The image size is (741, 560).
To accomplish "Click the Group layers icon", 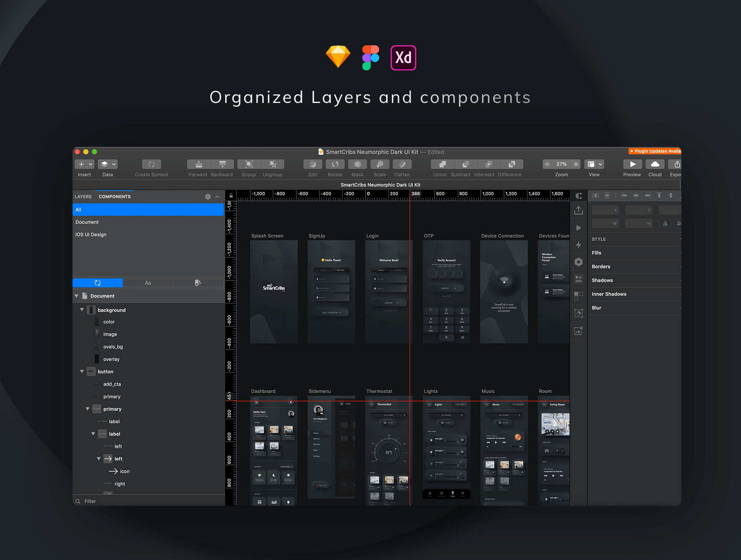I will 249,164.
